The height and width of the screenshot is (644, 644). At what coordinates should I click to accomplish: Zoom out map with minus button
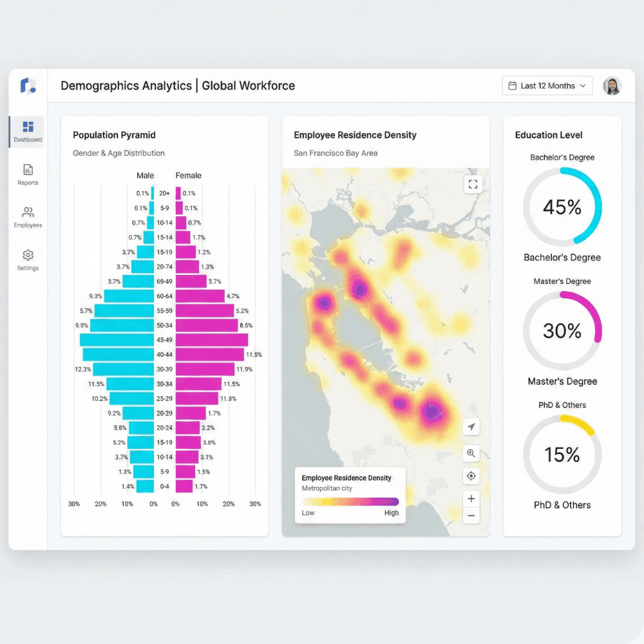[471, 515]
